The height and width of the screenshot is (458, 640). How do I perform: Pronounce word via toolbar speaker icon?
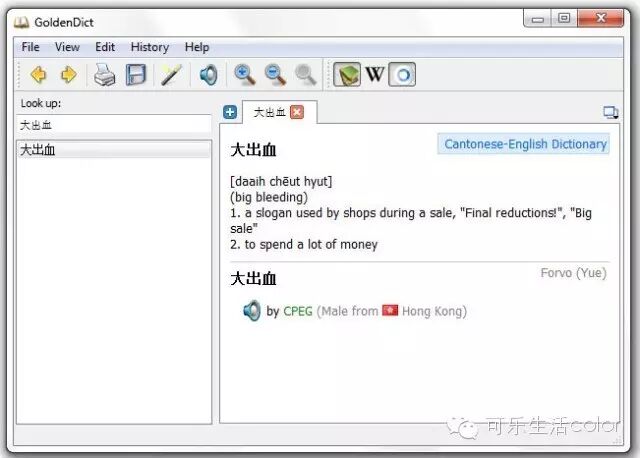coord(208,75)
